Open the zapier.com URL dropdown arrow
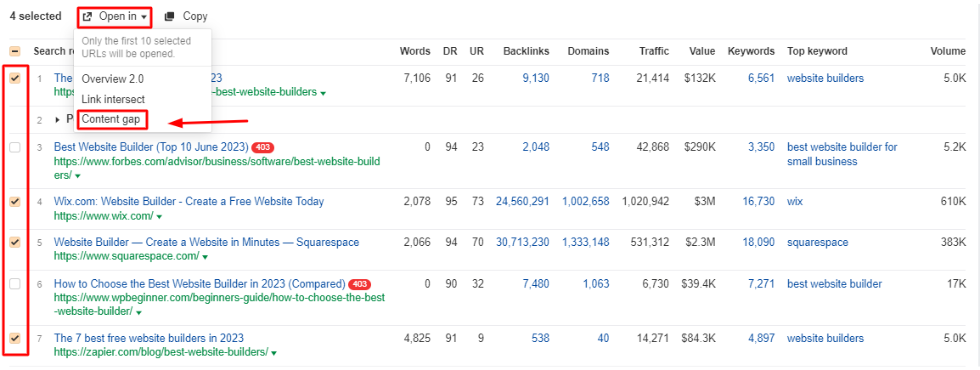This screenshot has height=370, width=980. pyautogui.click(x=274, y=353)
